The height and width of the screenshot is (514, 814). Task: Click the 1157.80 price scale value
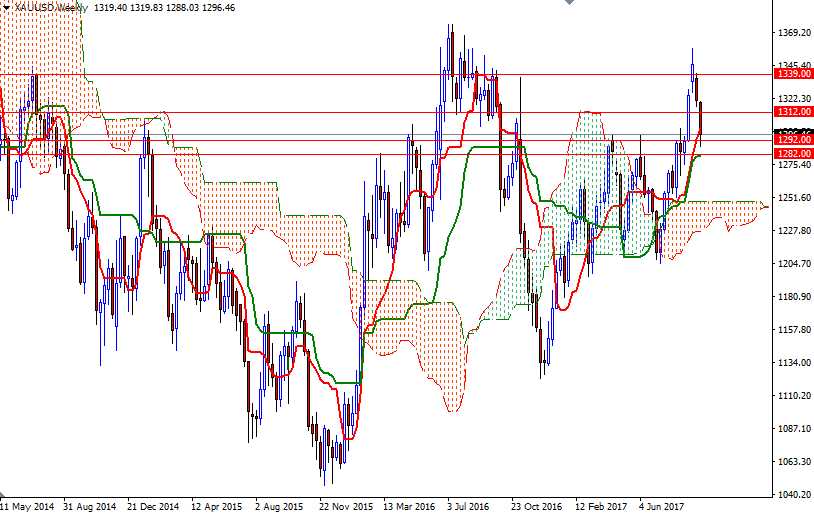[x=794, y=330]
